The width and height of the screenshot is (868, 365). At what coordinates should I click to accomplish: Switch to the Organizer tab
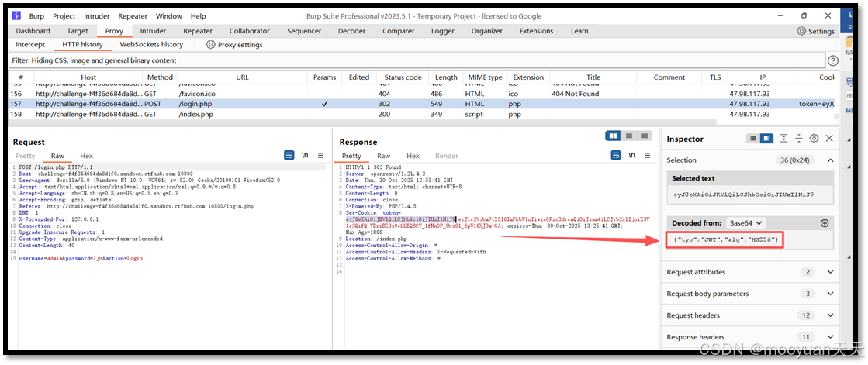pyautogui.click(x=487, y=31)
